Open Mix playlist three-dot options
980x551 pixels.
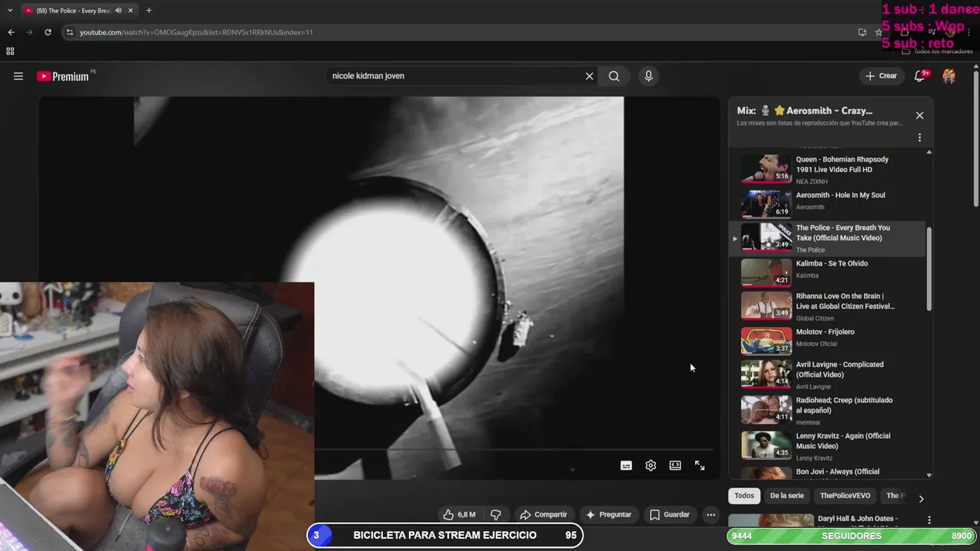pyautogui.click(x=920, y=138)
